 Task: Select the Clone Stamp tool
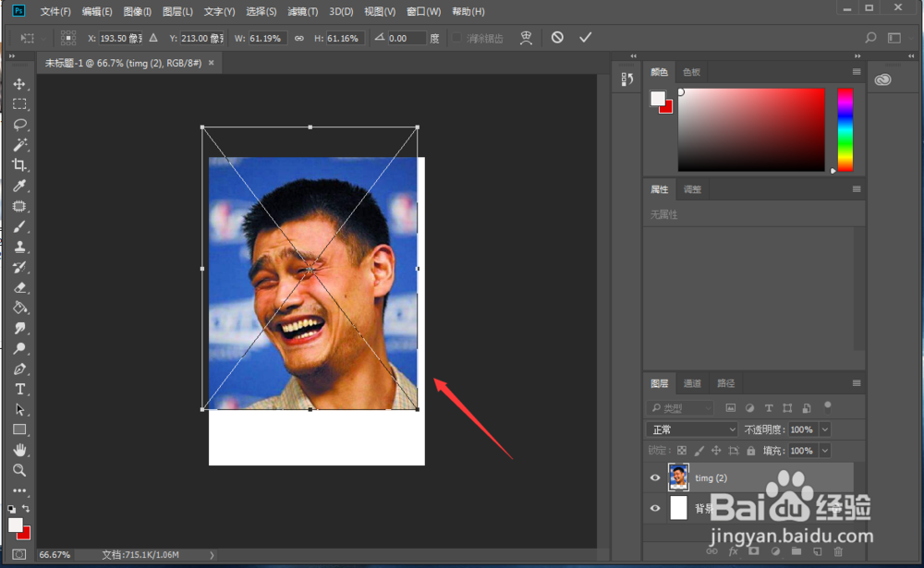(x=19, y=247)
